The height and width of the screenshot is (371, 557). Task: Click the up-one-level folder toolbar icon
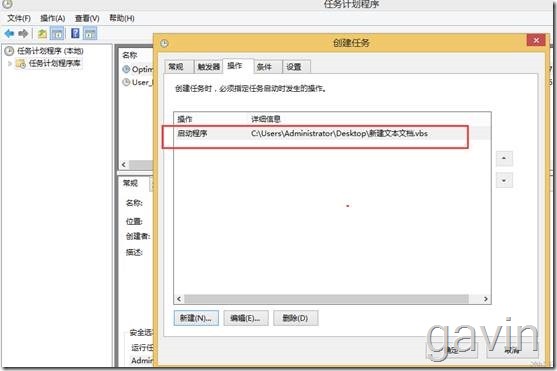43,34
